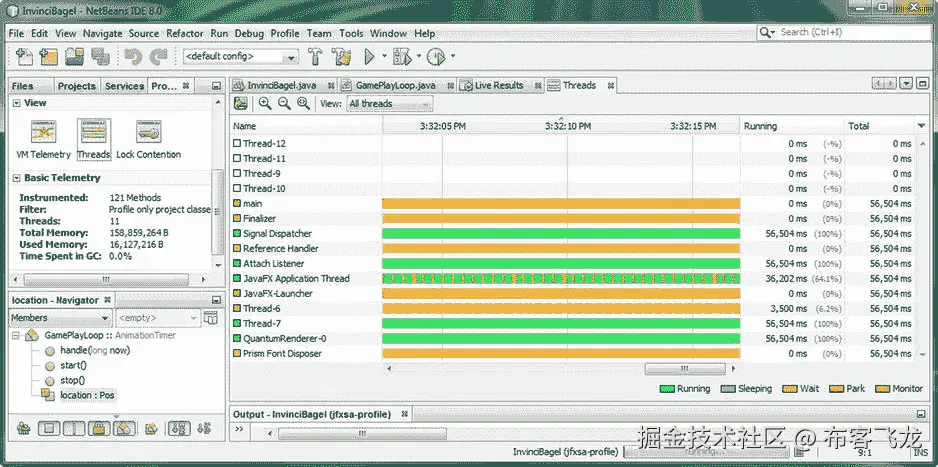The width and height of the screenshot is (938, 467).
Task: Toggle the Navigator show fields filter
Action: click(50, 428)
